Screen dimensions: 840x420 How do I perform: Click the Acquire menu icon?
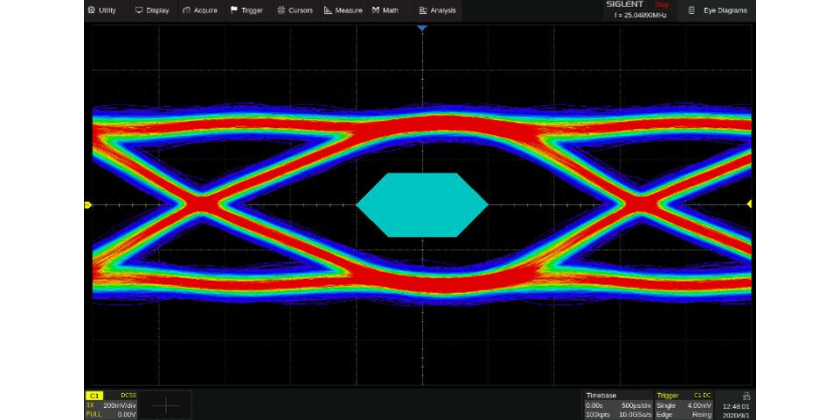click(186, 10)
